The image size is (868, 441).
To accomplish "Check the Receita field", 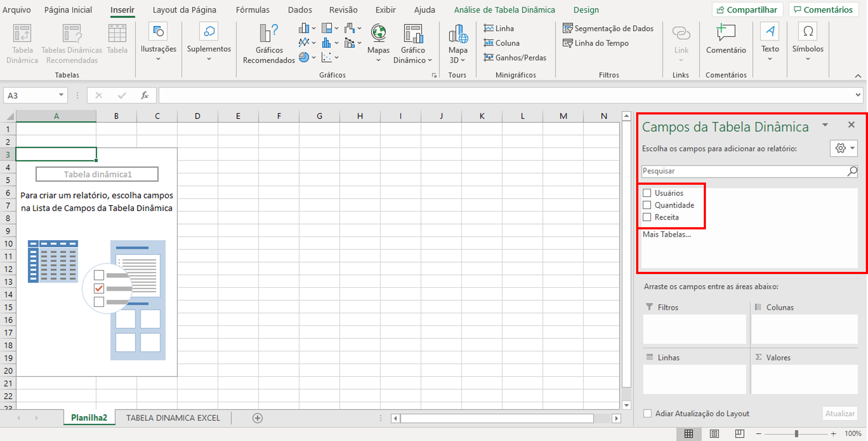I will point(647,217).
